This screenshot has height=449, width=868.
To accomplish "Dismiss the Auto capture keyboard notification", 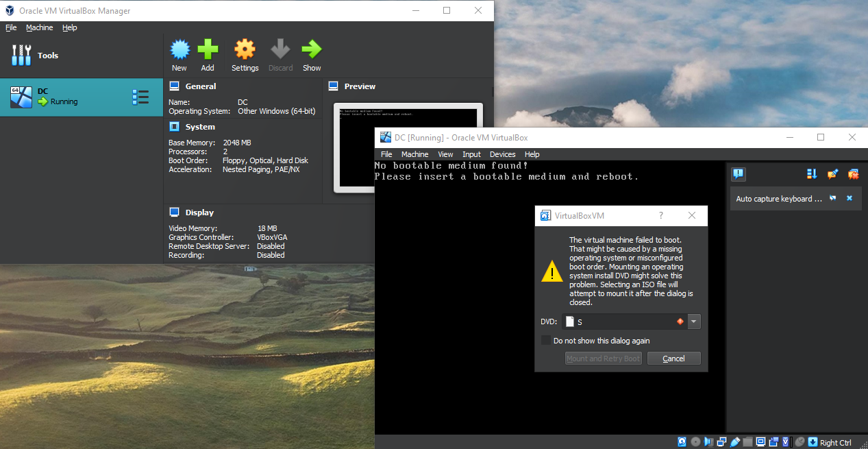I will pyautogui.click(x=850, y=198).
